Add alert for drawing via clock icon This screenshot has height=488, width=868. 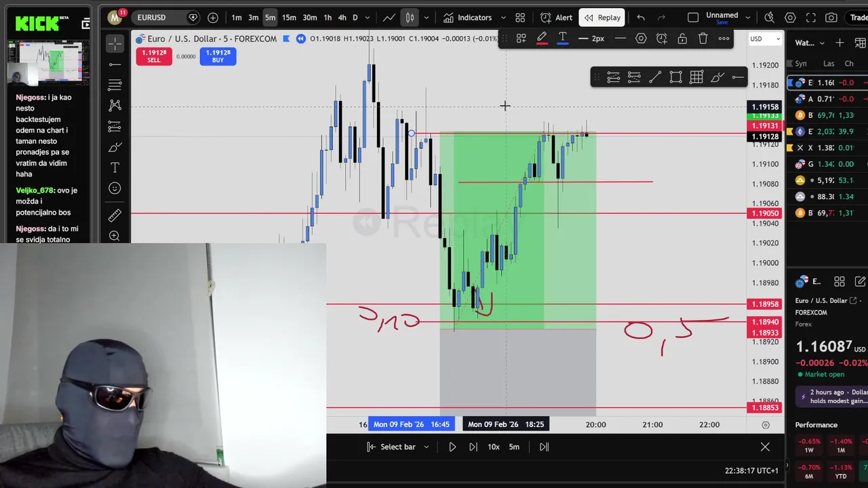[662, 39]
